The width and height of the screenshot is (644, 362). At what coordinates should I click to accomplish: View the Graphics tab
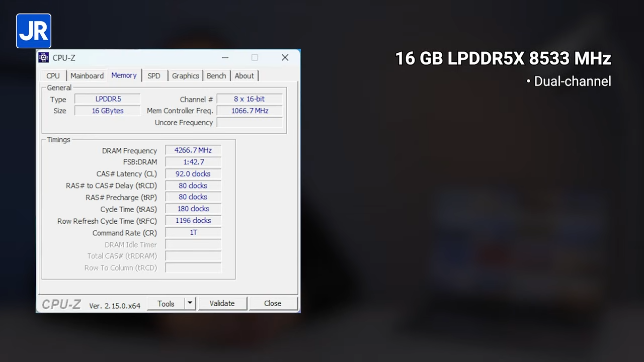click(185, 75)
